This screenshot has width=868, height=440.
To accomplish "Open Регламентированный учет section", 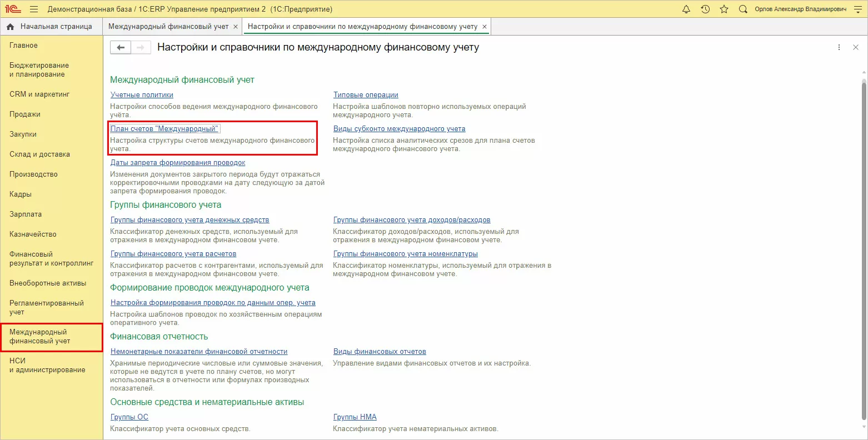I will coord(47,308).
